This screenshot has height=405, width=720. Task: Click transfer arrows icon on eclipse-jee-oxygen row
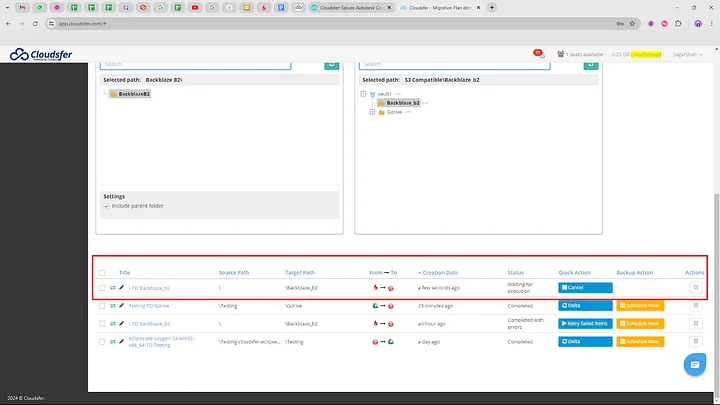tap(112, 342)
